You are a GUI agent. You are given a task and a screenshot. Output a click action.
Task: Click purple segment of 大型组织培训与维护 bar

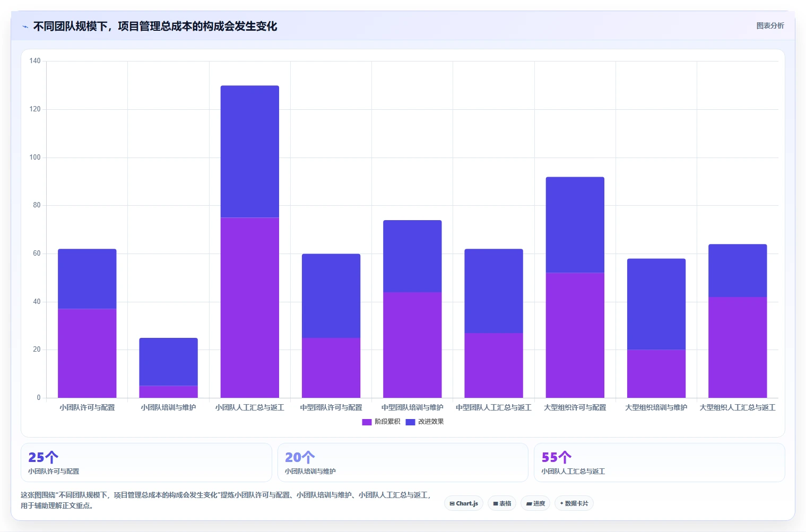tap(656, 373)
